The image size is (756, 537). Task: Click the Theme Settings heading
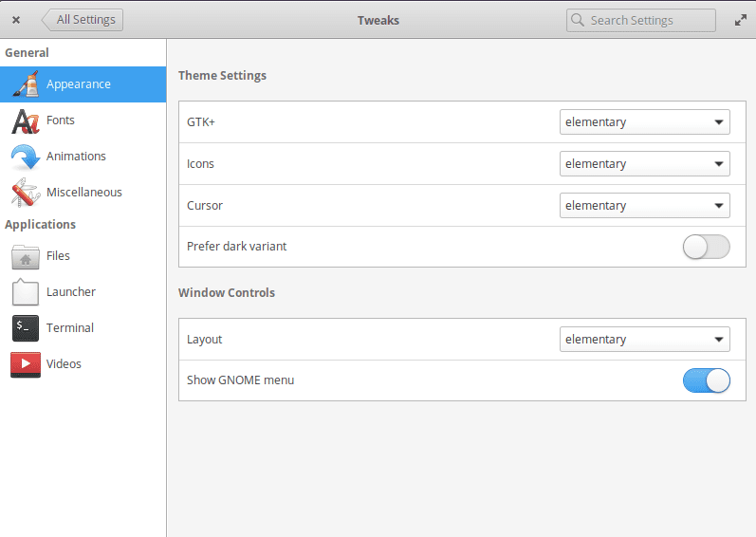[222, 76]
